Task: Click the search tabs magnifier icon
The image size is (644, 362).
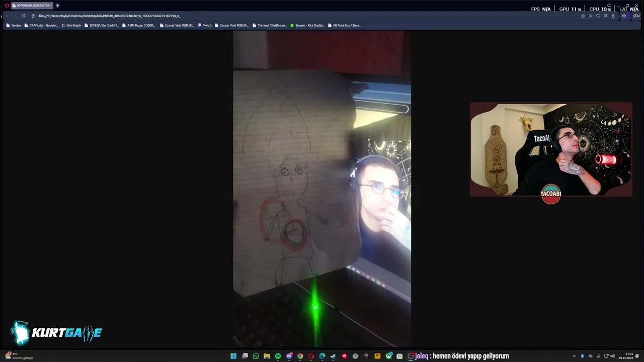Action: click(609, 6)
